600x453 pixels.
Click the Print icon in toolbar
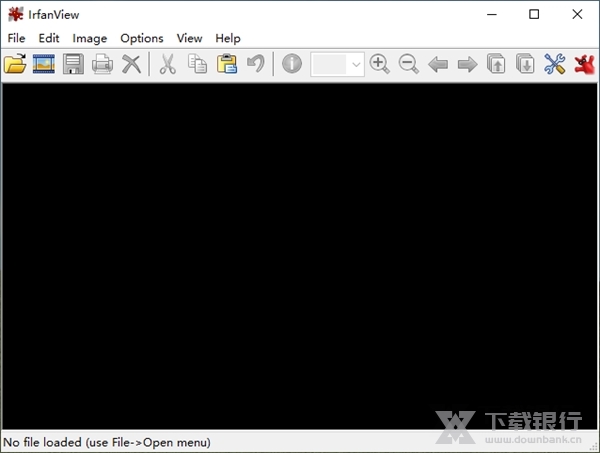102,65
